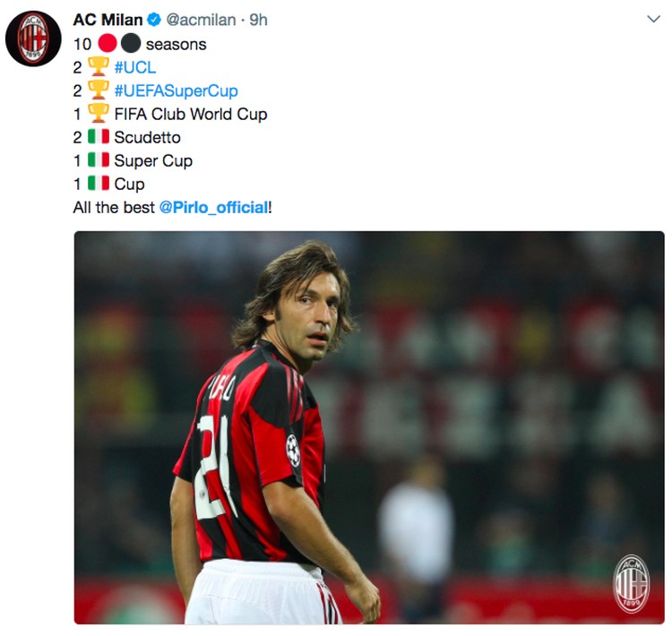Open the Pirlo photo attachment

pos(369,427)
